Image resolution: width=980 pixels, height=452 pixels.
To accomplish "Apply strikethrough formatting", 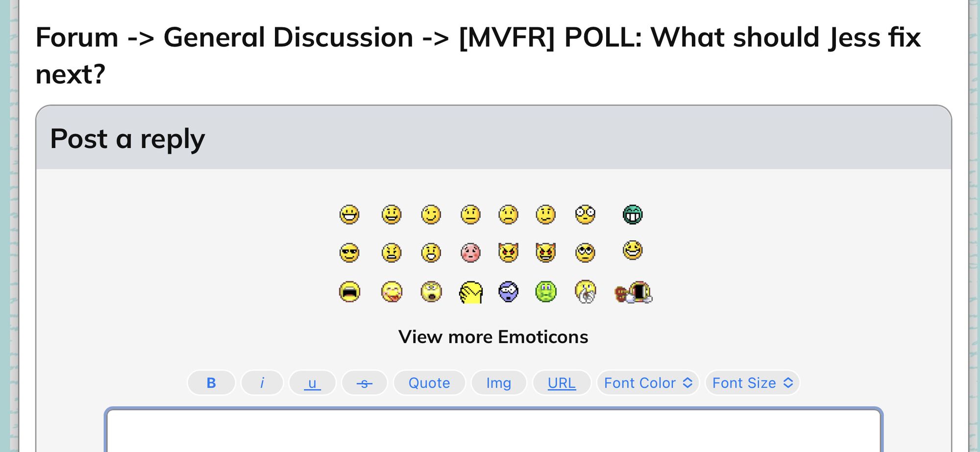I will (x=365, y=383).
